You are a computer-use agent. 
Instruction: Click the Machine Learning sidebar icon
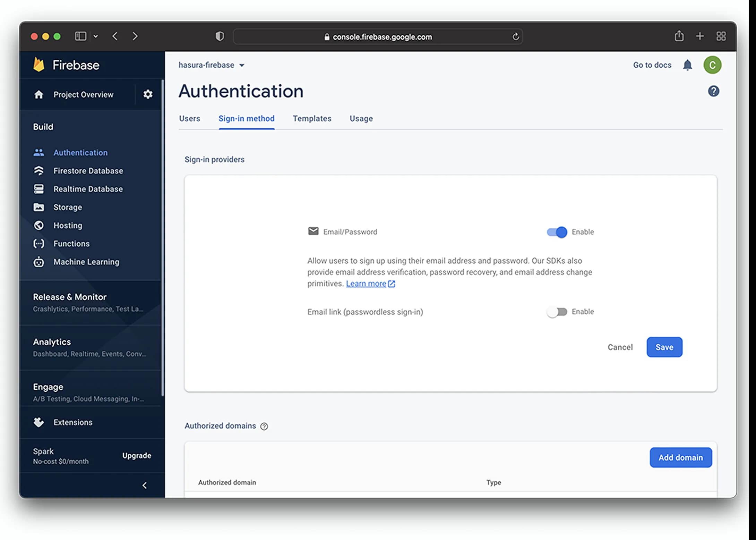click(x=39, y=262)
